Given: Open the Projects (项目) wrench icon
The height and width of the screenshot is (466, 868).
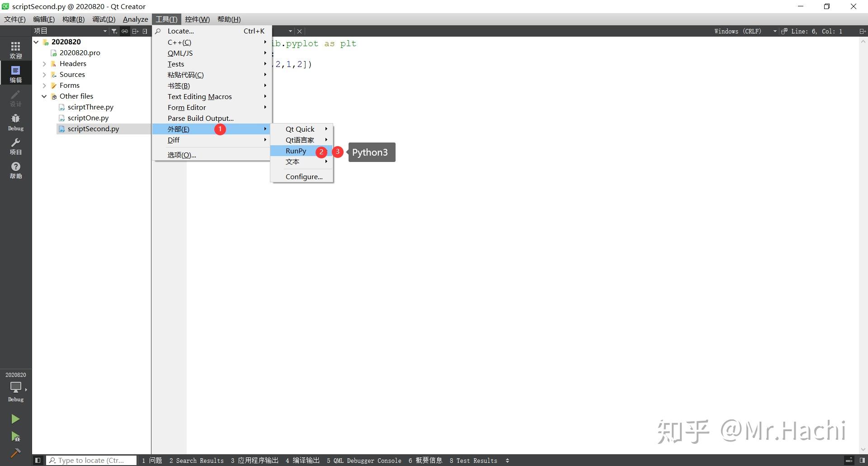Looking at the screenshot, I should point(16,146).
